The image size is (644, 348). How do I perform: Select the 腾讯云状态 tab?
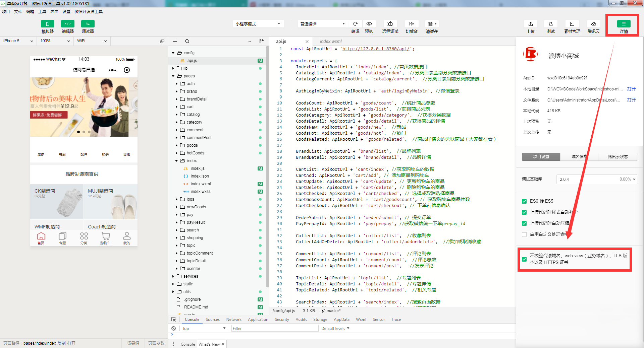pyautogui.click(x=618, y=157)
